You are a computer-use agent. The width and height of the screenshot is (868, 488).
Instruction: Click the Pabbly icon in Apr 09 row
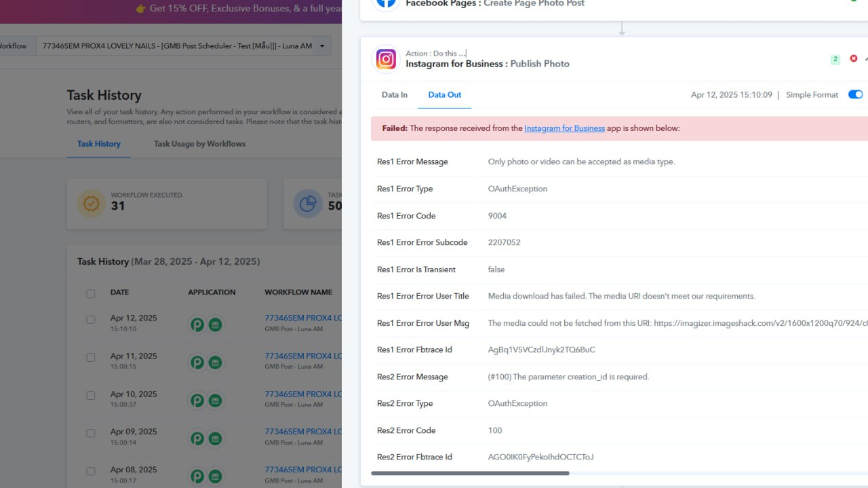click(x=197, y=438)
